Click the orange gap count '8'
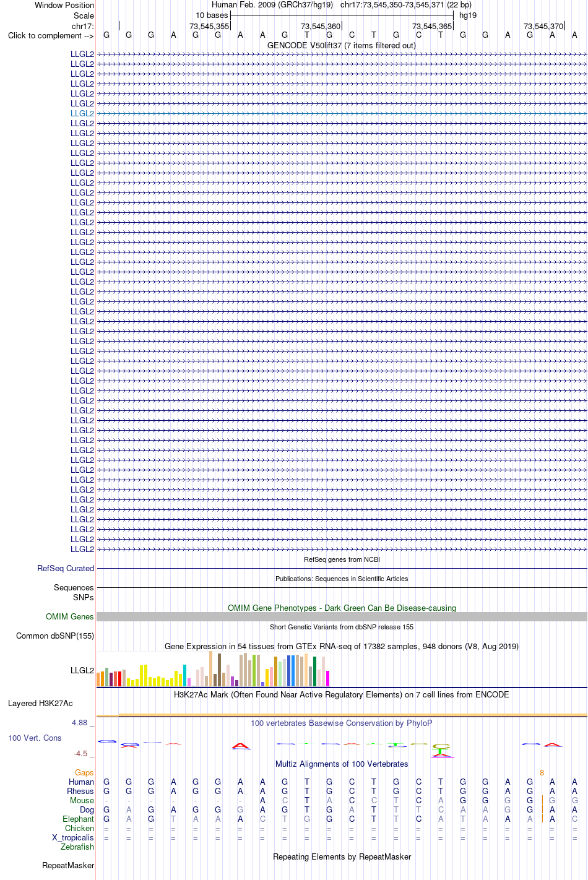This screenshot has width=588, height=880. (542, 772)
